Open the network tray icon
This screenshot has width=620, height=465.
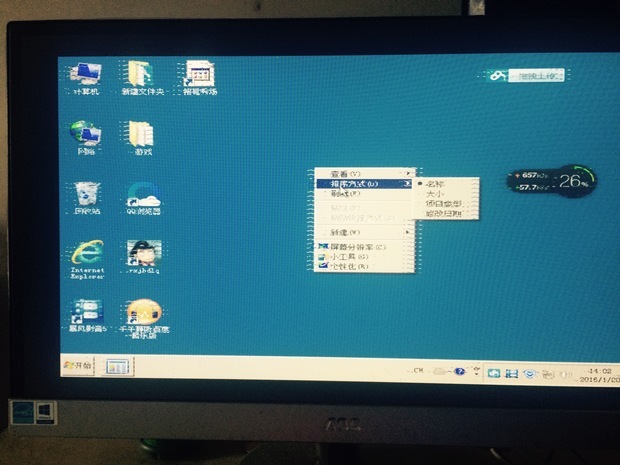tap(548, 374)
